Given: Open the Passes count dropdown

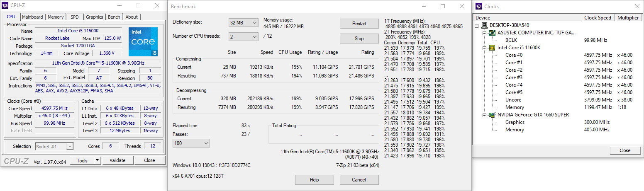Looking at the screenshot, I should 191,143.
